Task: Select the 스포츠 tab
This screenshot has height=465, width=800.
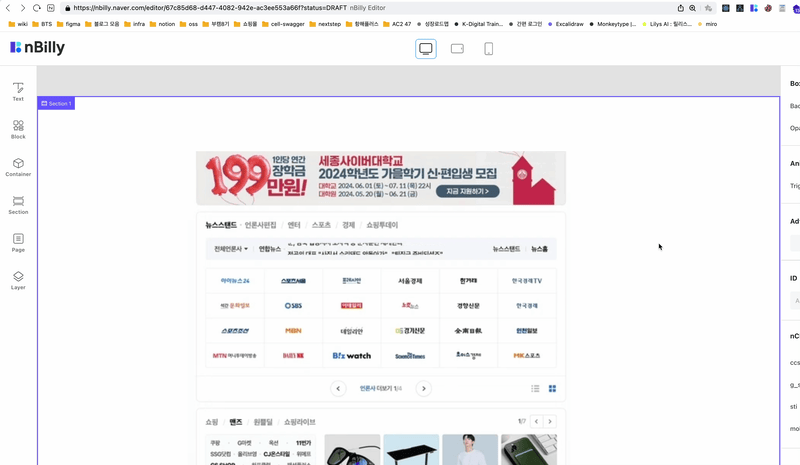Action: coord(321,225)
